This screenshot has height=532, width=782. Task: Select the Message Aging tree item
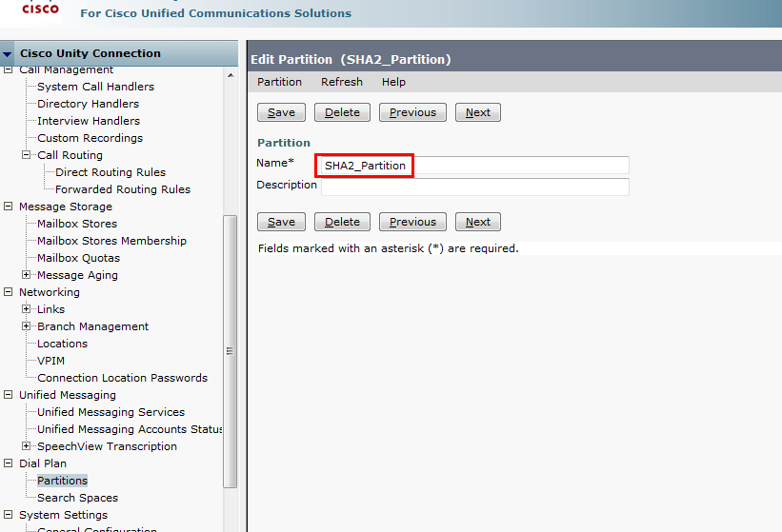(77, 275)
